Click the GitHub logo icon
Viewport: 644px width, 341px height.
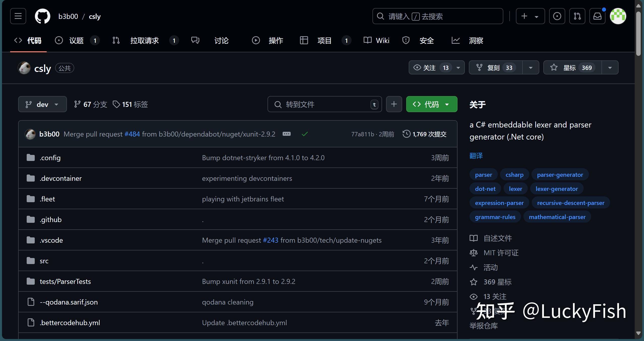42,16
